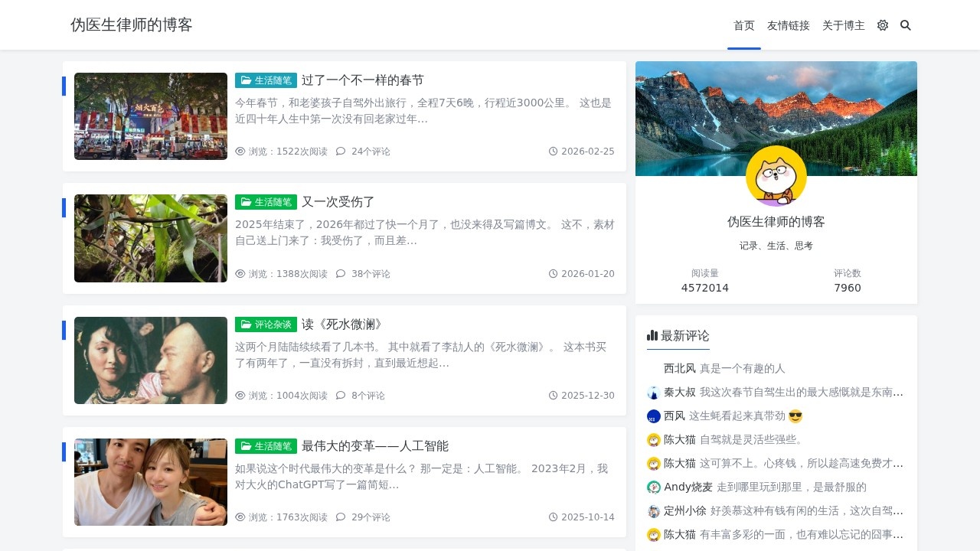
Task: Click avatar beside 自驾就是灵活些强些 comment
Action: pyautogui.click(x=654, y=440)
